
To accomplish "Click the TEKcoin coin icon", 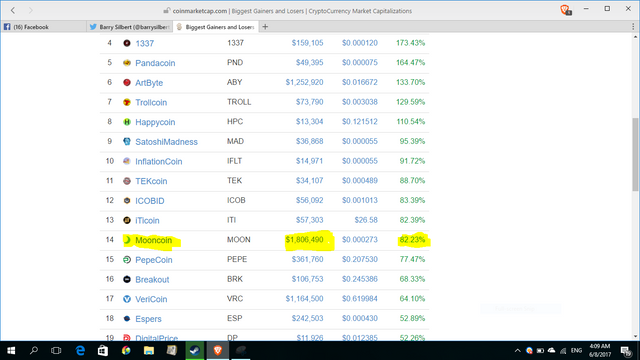I will (x=127, y=181).
